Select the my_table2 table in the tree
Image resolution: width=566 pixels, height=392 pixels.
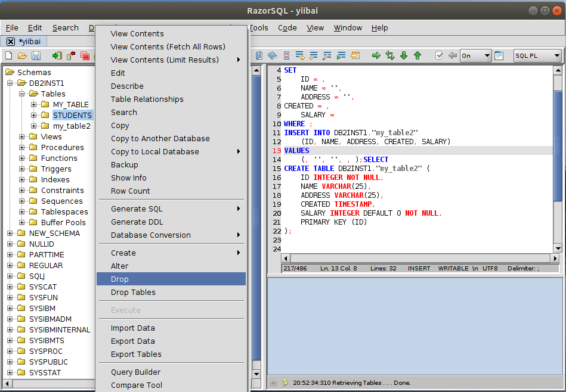72,126
